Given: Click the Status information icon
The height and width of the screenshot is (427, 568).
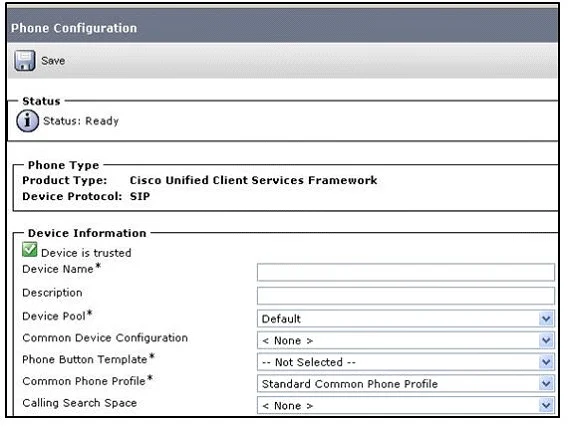Looking at the screenshot, I should 27,121.
